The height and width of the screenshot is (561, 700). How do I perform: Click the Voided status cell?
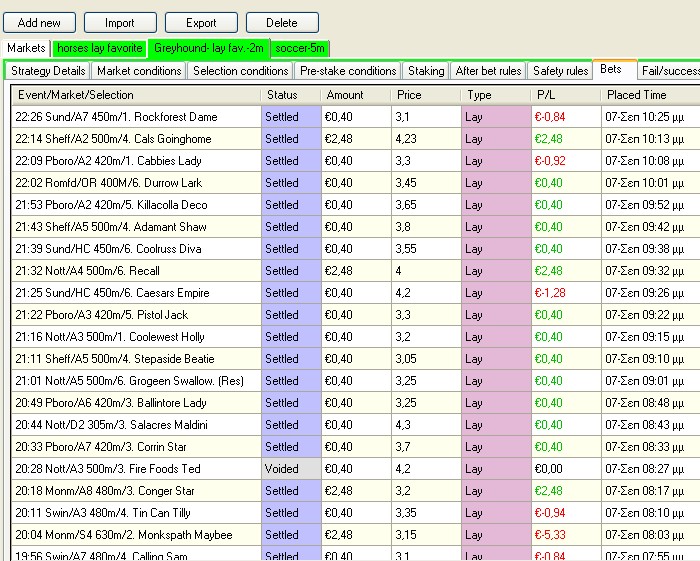pyautogui.click(x=291, y=469)
